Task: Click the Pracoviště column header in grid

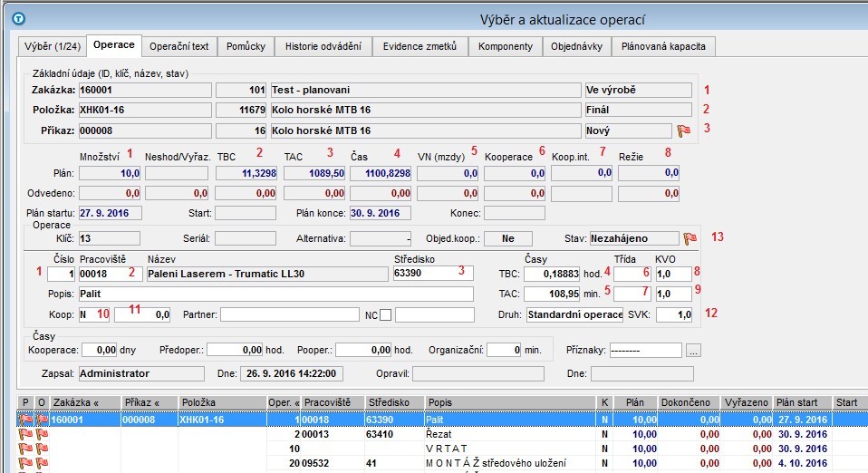Action: click(x=333, y=402)
